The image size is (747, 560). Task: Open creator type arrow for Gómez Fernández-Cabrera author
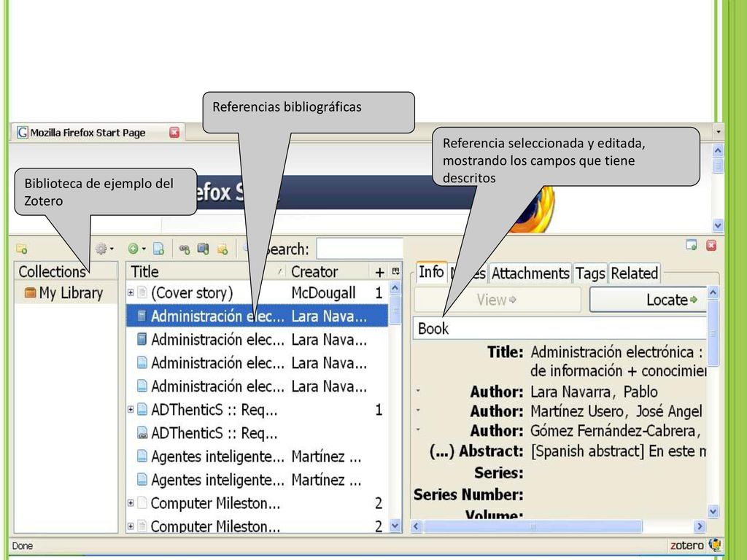click(x=418, y=429)
